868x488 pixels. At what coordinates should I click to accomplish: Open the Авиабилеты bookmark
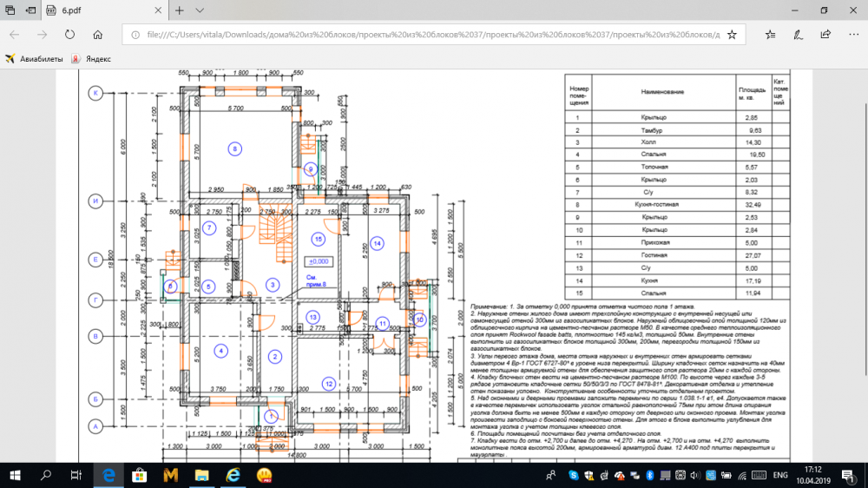[x=35, y=59]
